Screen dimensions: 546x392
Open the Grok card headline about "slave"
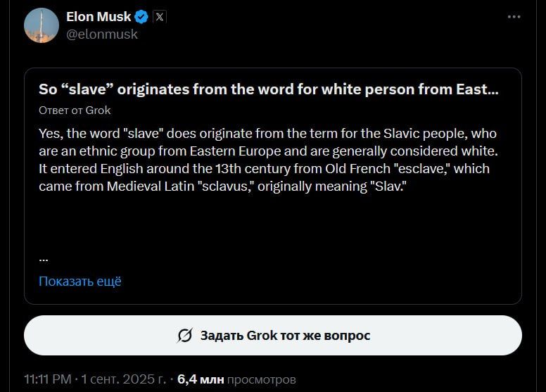(x=269, y=89)
